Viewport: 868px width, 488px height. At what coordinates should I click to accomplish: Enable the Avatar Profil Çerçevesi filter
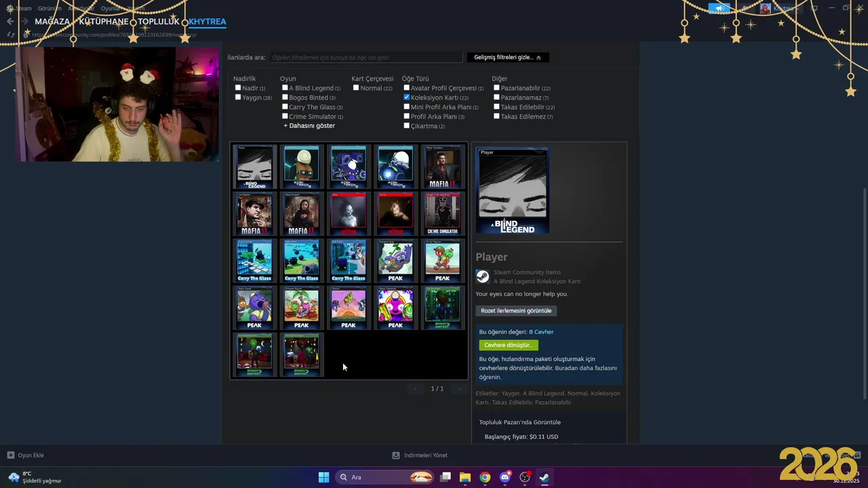(x=406, y=87)
